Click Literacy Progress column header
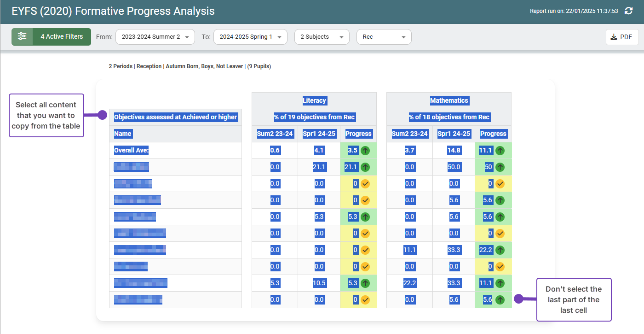 (x=358, y=134)
